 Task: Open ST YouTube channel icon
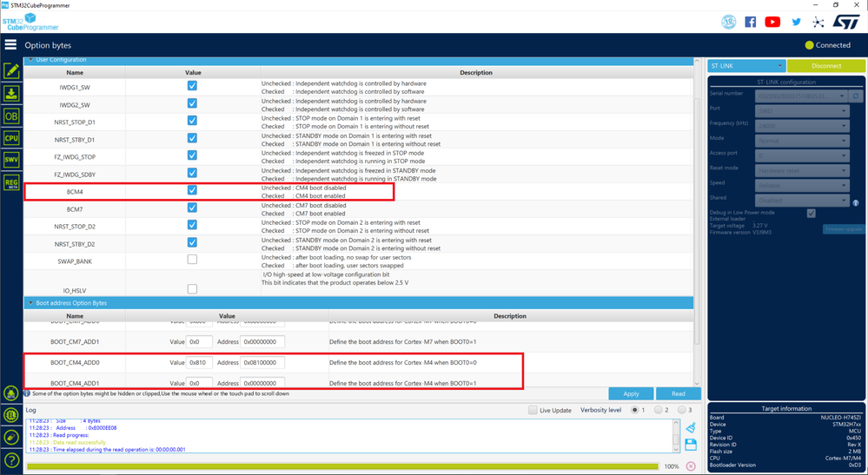click(772, 22)
